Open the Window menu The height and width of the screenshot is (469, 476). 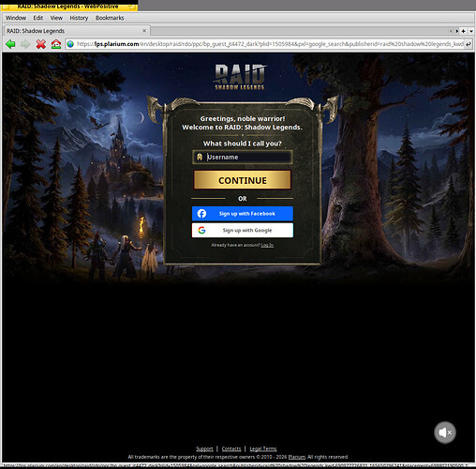pos(16,18)
